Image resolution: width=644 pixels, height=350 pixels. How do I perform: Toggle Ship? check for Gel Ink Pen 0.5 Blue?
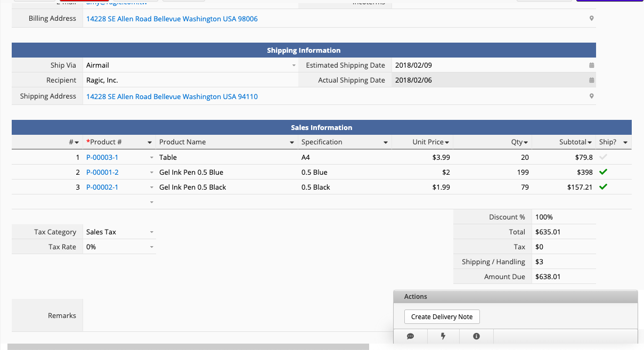603,172
